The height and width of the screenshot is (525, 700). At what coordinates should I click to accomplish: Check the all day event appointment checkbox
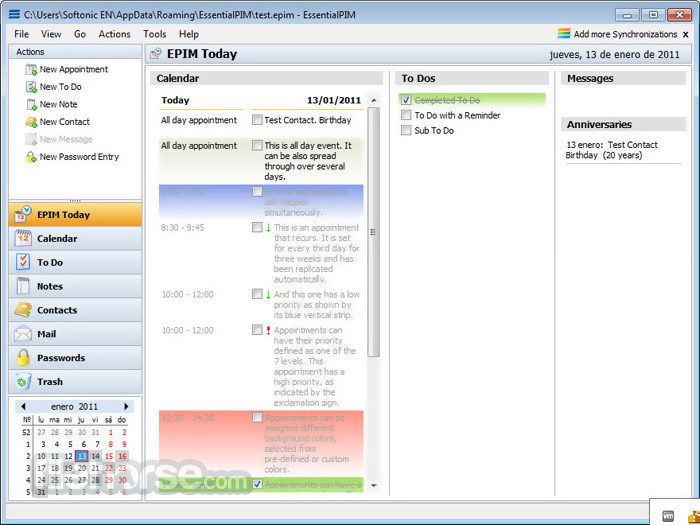[257, 145]
